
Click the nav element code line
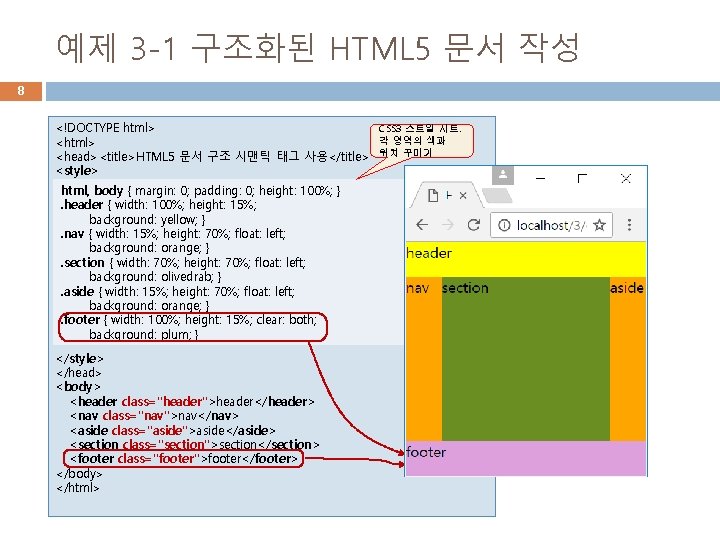click(x=154, y=416)
